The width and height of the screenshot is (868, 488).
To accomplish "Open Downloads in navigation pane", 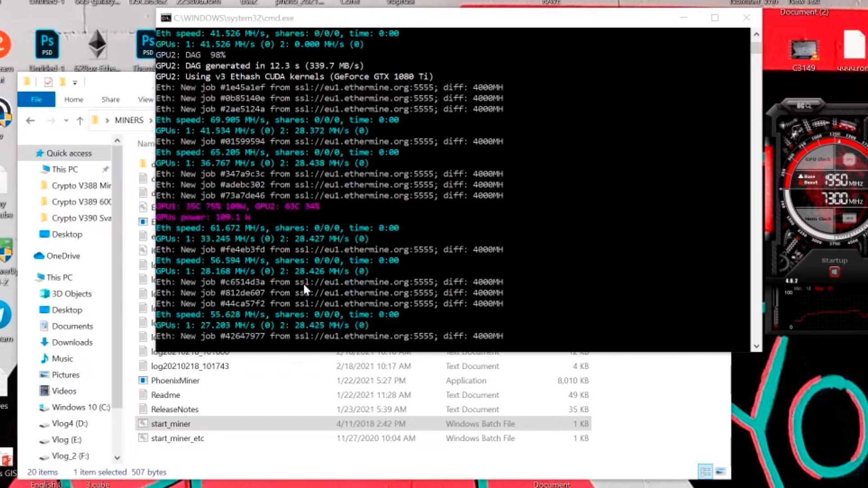I will pos(72,342).
